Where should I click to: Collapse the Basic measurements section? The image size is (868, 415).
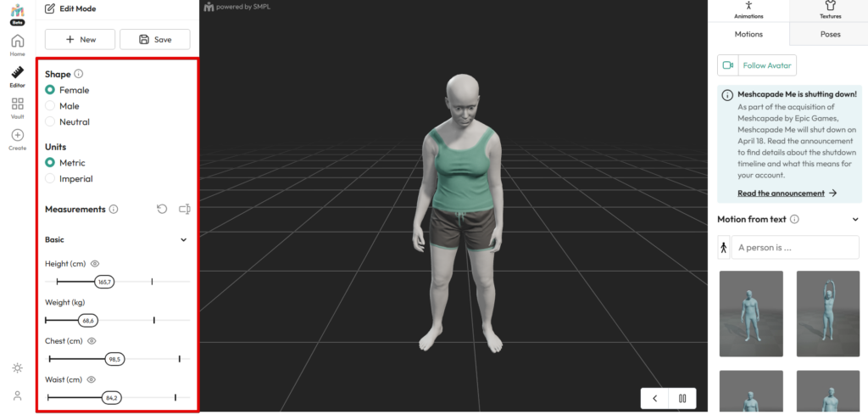coord(184,240)
